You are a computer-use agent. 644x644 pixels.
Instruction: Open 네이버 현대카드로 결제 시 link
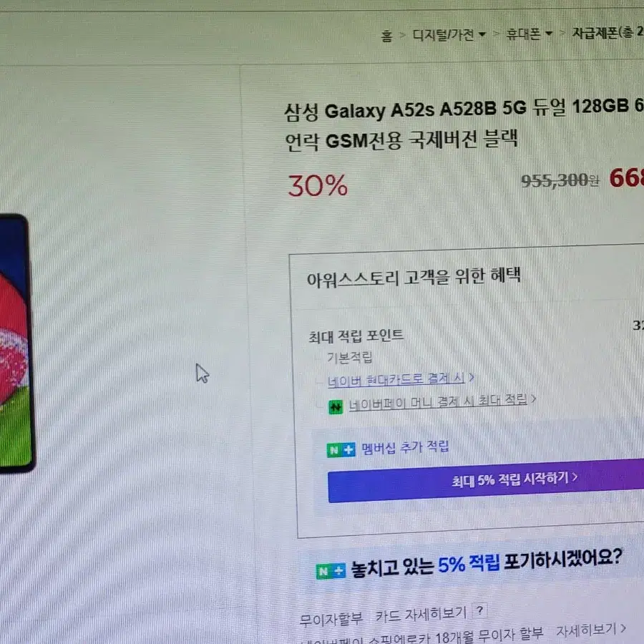point(396,379)
